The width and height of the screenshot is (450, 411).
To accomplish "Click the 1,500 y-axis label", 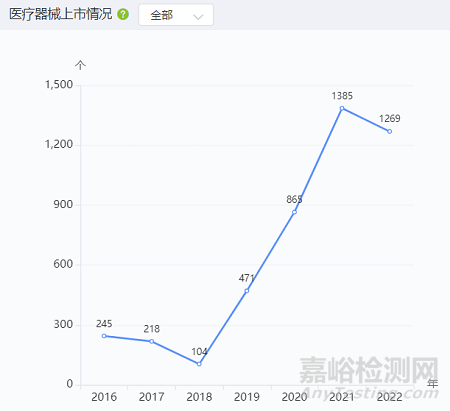I will click(59, 85).
